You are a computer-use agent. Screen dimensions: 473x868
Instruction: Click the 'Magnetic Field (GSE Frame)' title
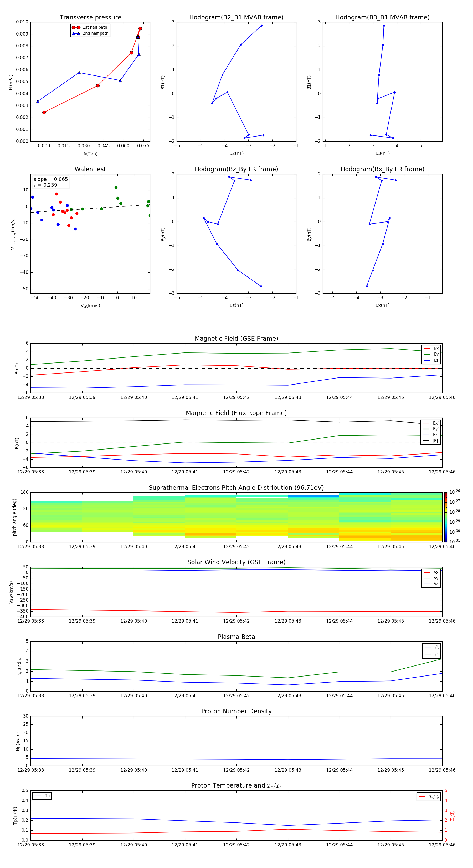pyautogui.click(x=236, y=339)
